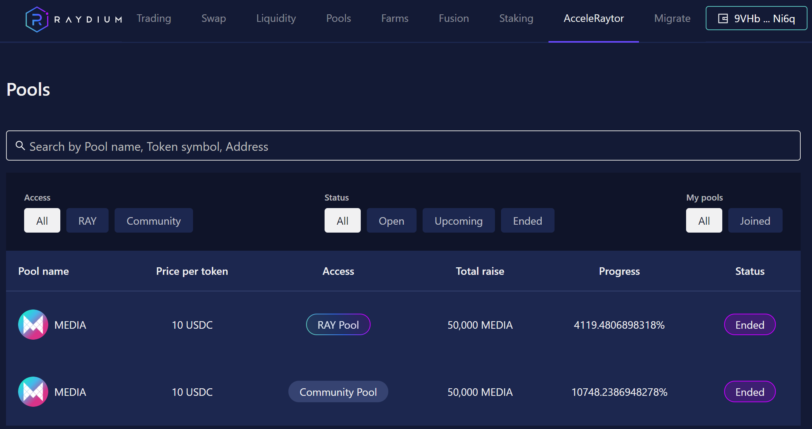
Task: Filter status by Ended pools
Action: tap(527, 221)
